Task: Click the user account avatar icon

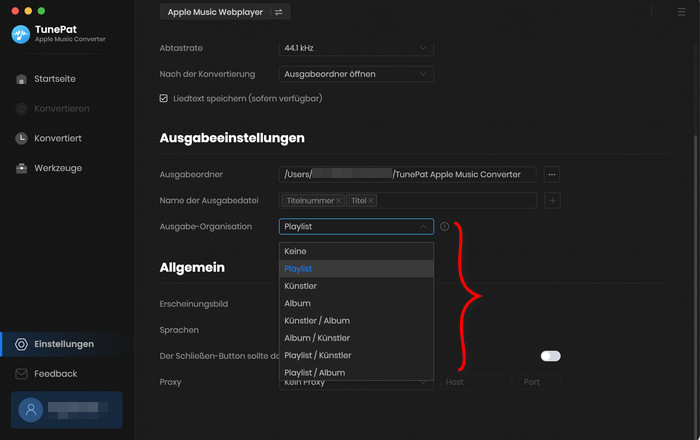Action: click(31, 410)
